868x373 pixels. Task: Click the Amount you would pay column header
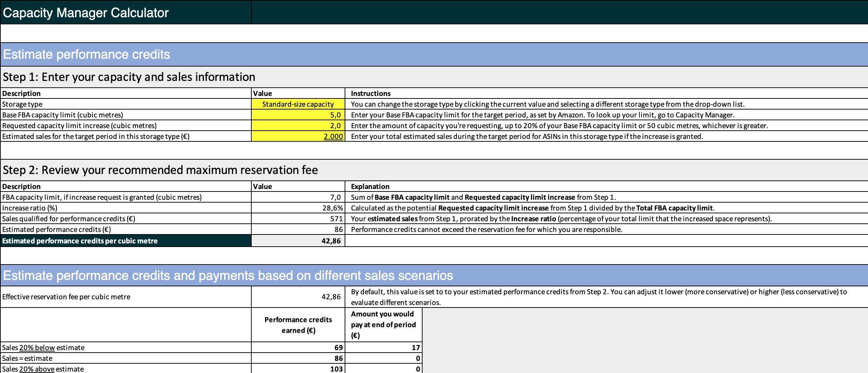click(x=383, y=325)
